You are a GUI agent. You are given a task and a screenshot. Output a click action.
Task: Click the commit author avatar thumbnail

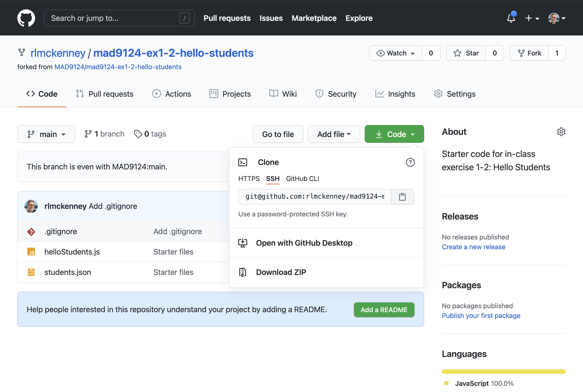coord(31,206)
